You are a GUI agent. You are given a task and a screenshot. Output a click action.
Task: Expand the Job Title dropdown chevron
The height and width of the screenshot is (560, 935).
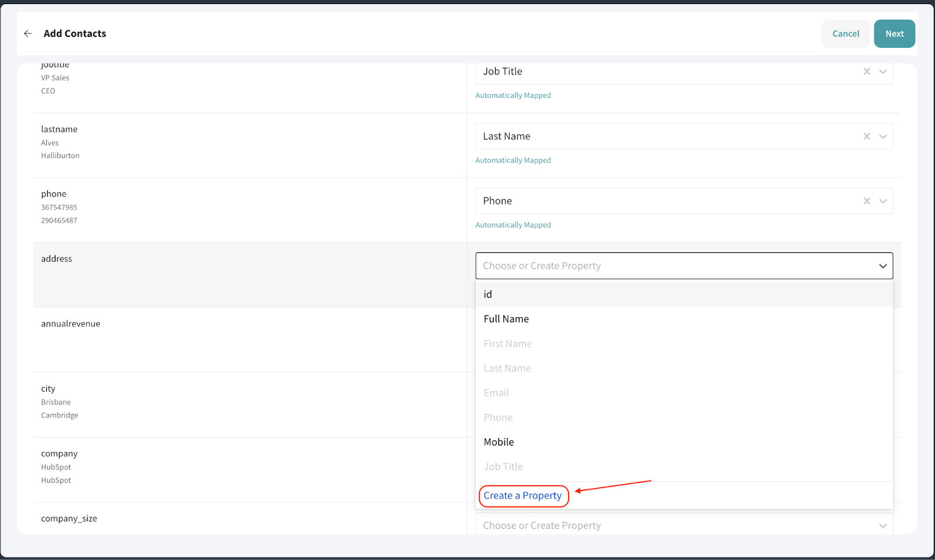pos(883,71)
